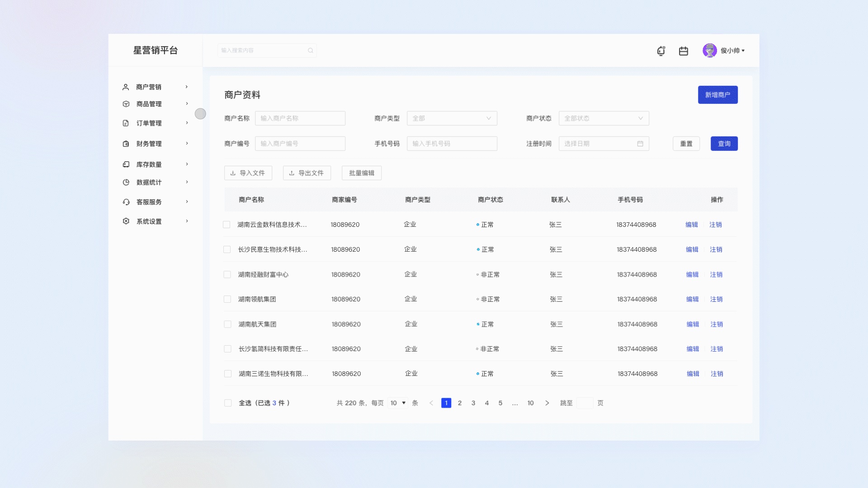Image resolution: width=868 pixels, height=488 pixels.
Task: Select the 湖南领航集团 row checkbox
Action: point(227,299)
